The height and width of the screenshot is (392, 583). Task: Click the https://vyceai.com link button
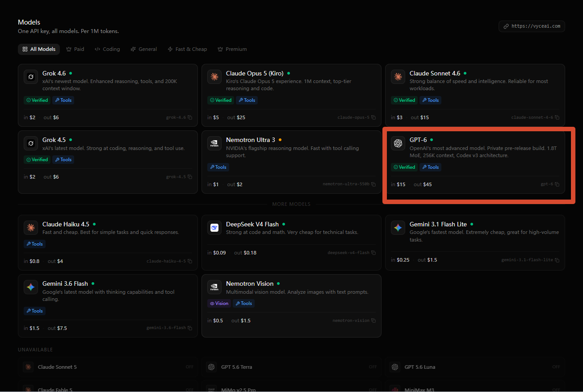[x=532, y=26]
